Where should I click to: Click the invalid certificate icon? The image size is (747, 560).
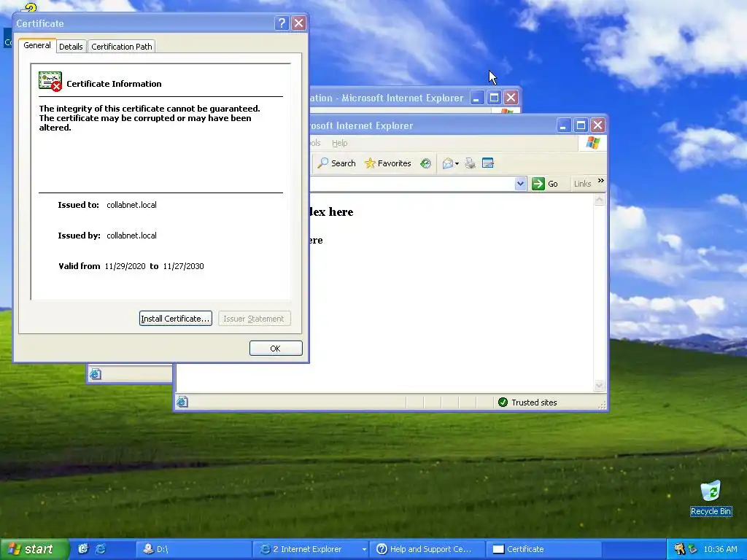50,82
